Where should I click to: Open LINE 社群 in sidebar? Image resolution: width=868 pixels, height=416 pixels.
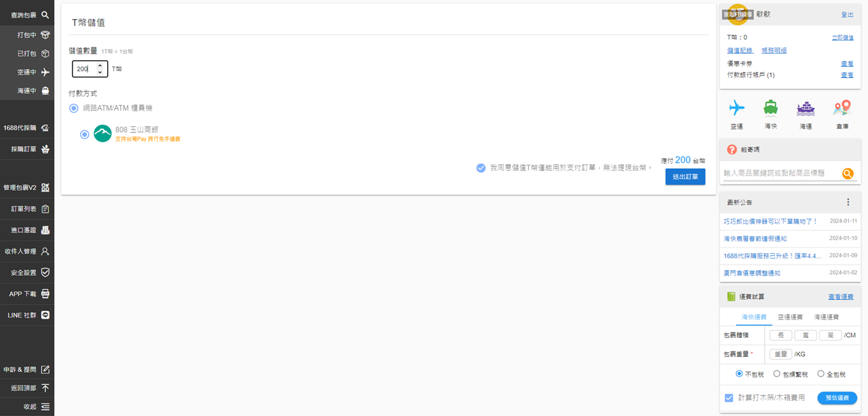coord(27,315)
